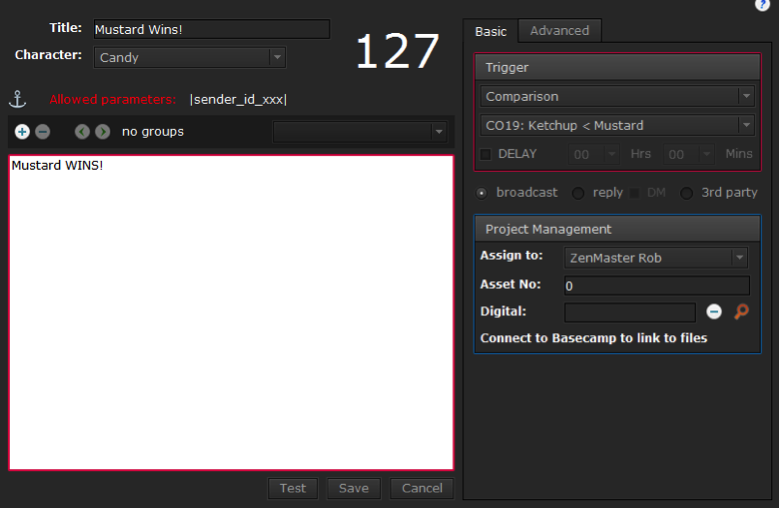Search digital assets with magnifier icon
The image size is (780, 509).
[x=741, y=312]
